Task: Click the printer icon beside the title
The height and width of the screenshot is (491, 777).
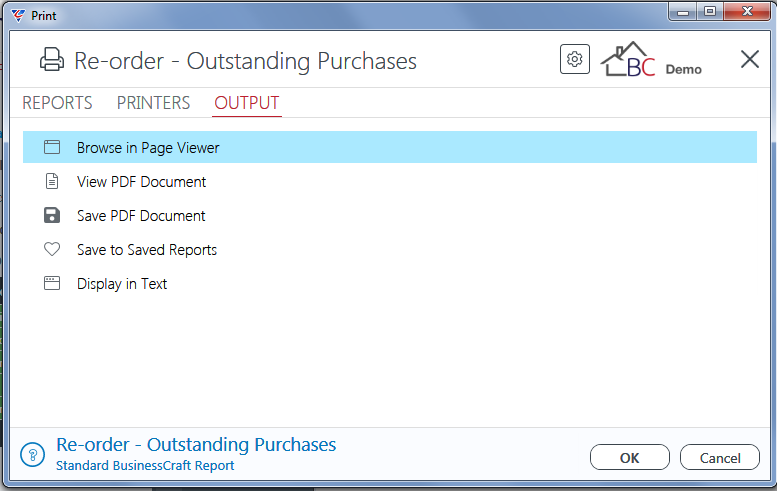Action: pos(52,60)
